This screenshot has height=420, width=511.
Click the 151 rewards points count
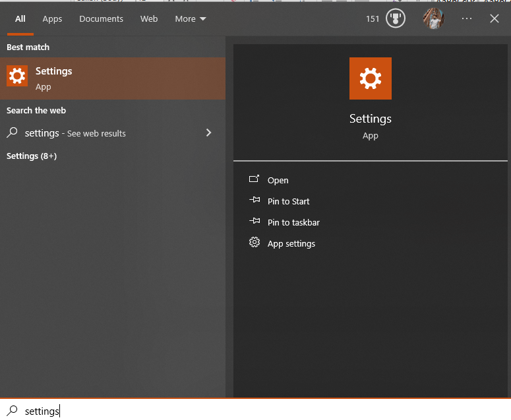click(x=373, y=19)
